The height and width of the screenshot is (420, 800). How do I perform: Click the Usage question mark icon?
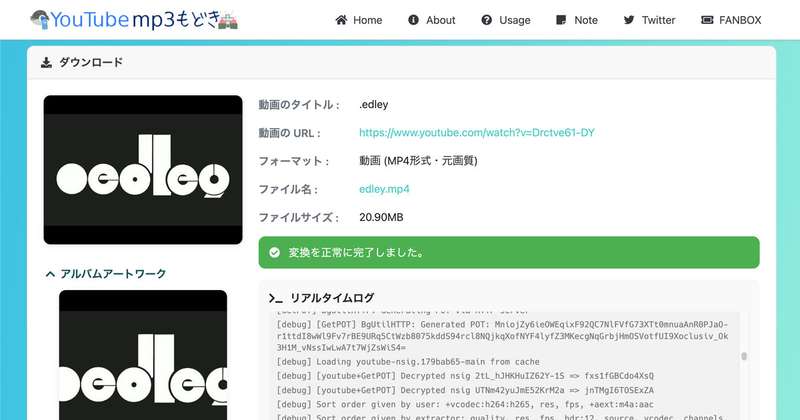(x=486, y=20)
